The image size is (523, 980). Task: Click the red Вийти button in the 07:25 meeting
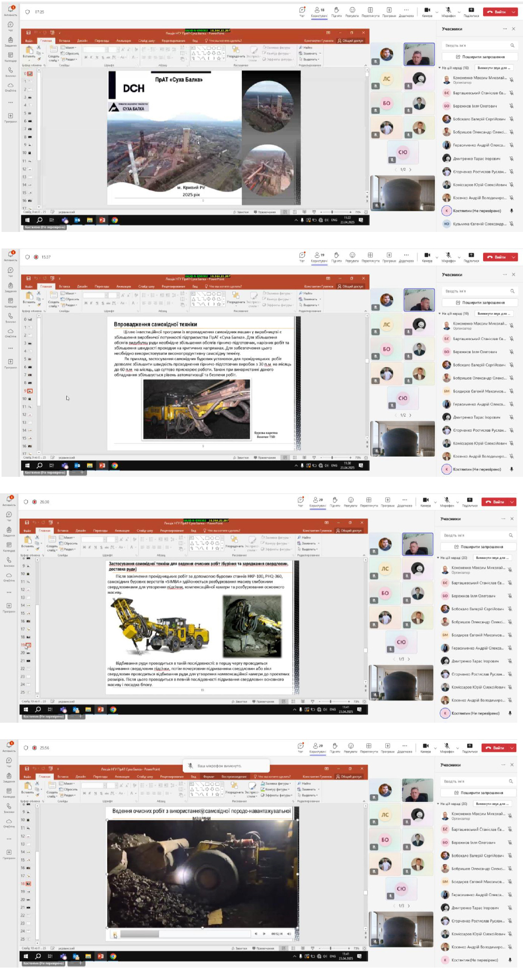coord(496,11)
